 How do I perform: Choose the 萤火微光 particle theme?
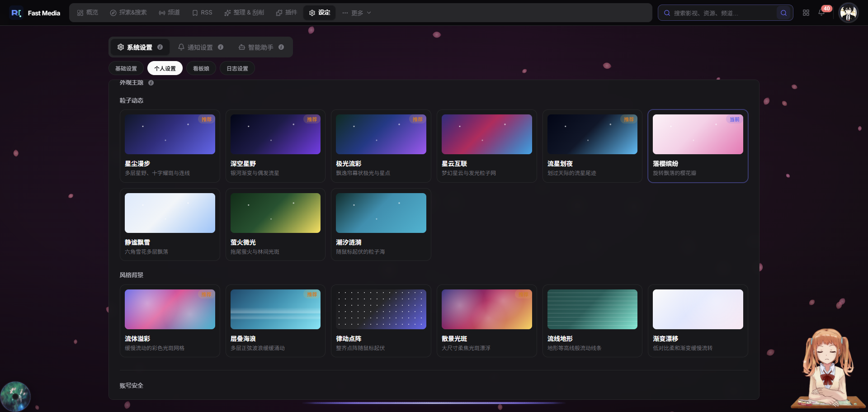(x=275, y=225)
